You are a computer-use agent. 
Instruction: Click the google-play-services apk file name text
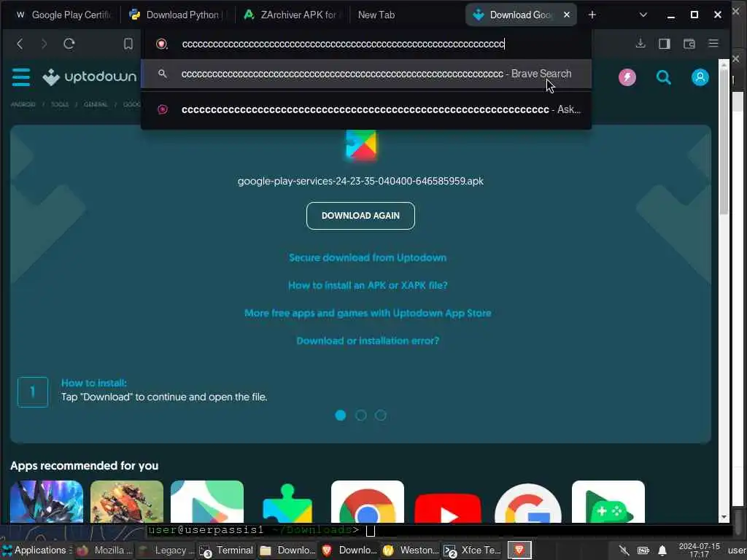(360, 181)
